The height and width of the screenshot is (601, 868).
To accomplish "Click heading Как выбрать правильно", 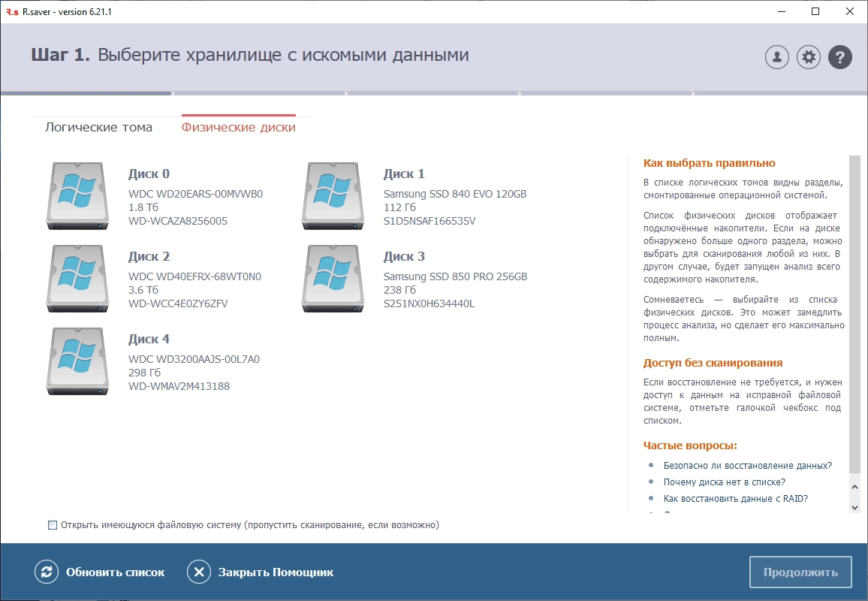I will tap(709, 163).
